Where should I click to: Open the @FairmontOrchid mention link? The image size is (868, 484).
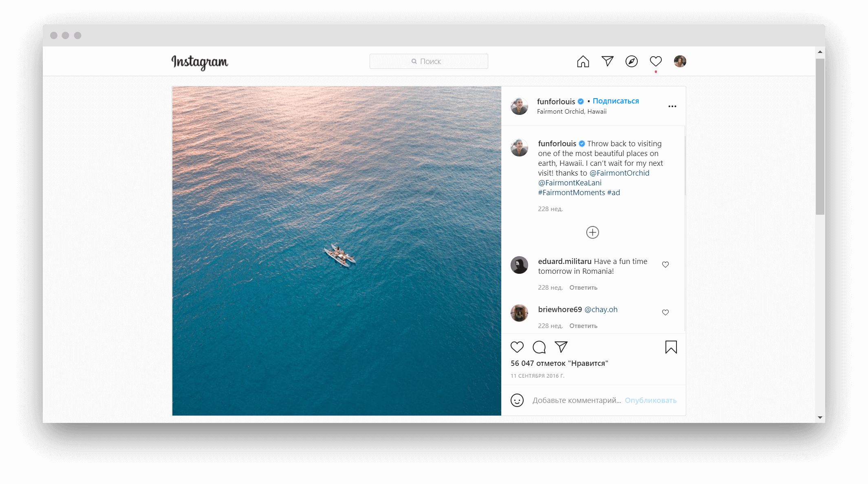click(x=619, y=173)
